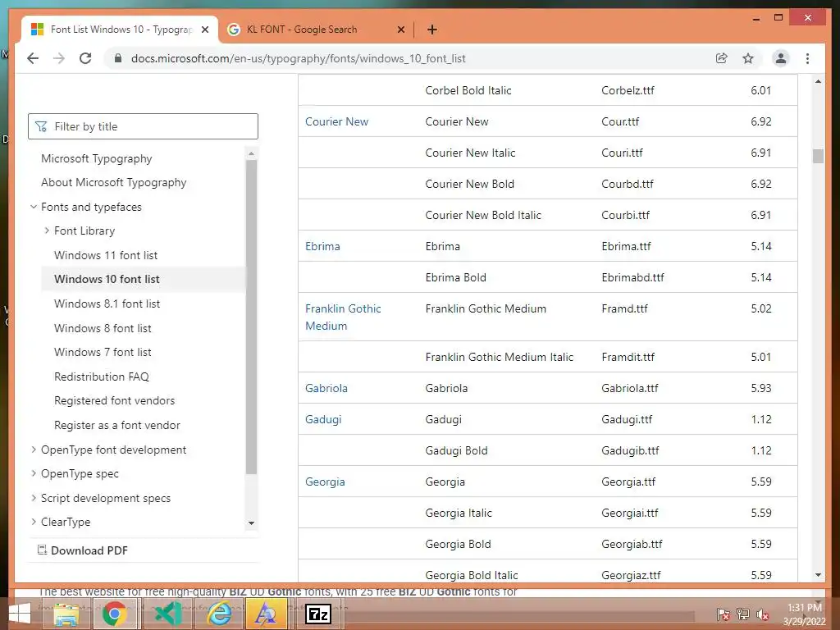Image resolution: width=840 pixels, height=630 pixels.
Task: Open the Gabriola font family link
Action: 326,388
